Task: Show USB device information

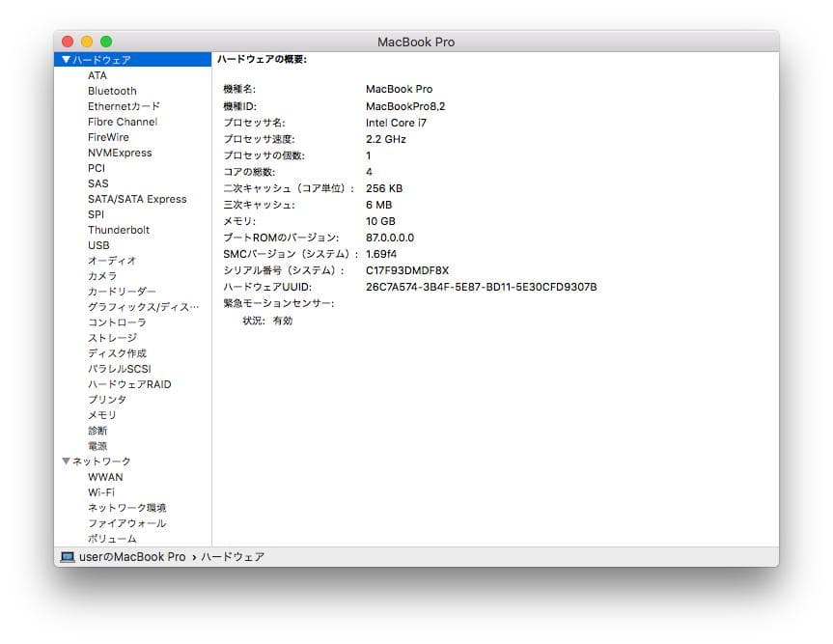Action: 98,245
